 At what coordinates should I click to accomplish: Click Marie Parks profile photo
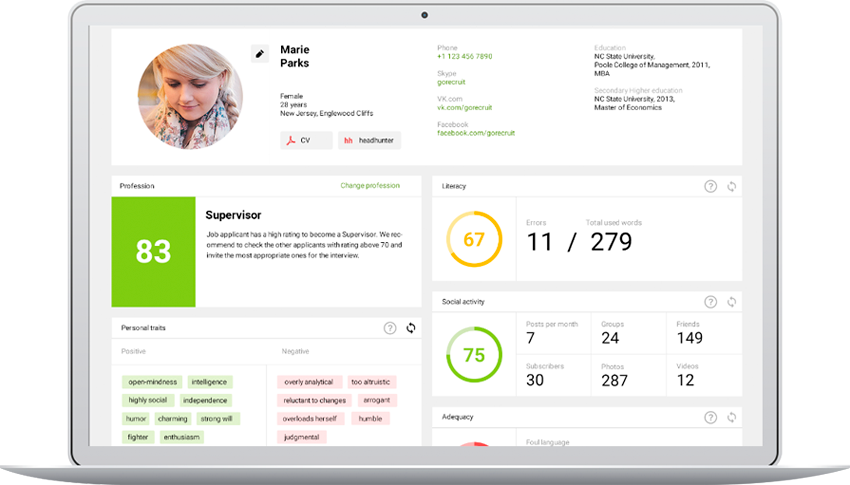pyautogui.click(x=190, y=96)
